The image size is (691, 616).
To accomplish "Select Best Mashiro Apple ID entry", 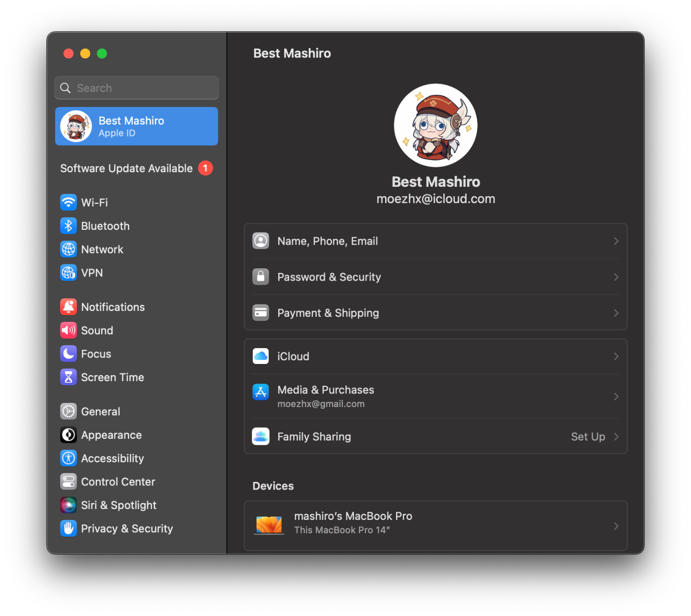I will click(x=136, y=126).
